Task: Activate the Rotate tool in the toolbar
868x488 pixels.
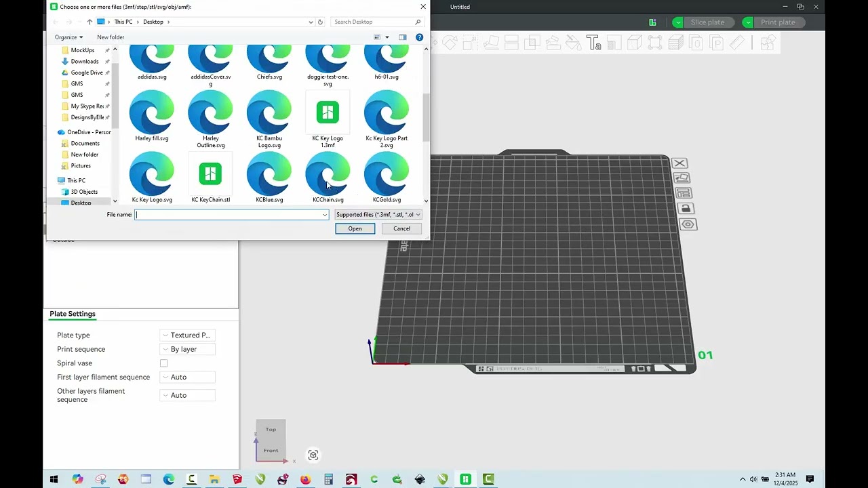Action: pos(450,43)
